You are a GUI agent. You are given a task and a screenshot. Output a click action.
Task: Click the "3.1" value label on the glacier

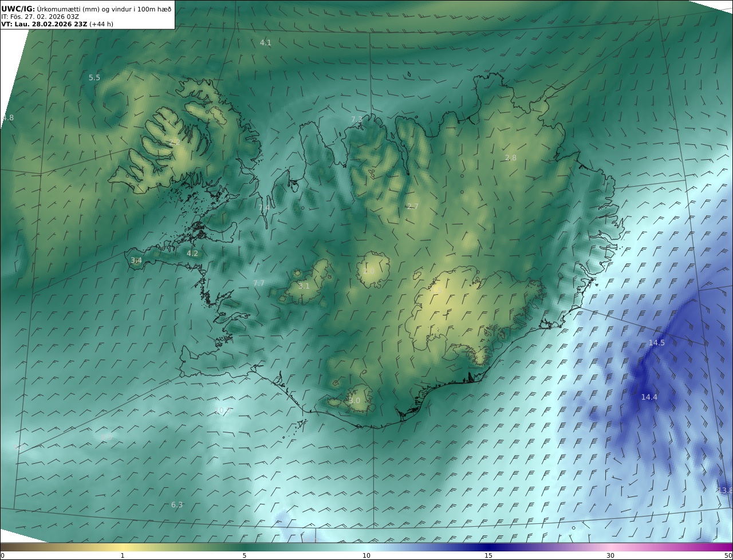pyautogui.click(x=304, y=286)
